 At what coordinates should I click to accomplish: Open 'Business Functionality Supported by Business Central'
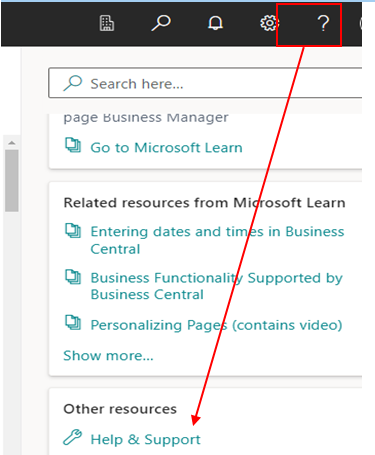pos(217,286)
